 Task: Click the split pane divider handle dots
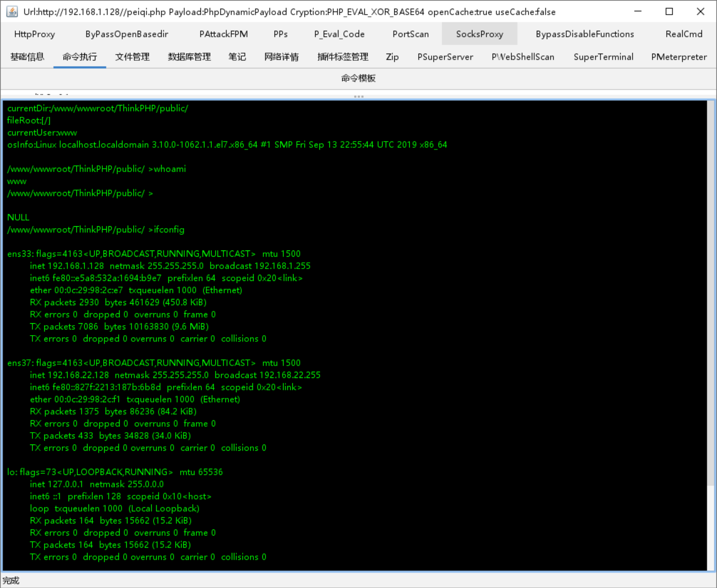click(358, 96)
